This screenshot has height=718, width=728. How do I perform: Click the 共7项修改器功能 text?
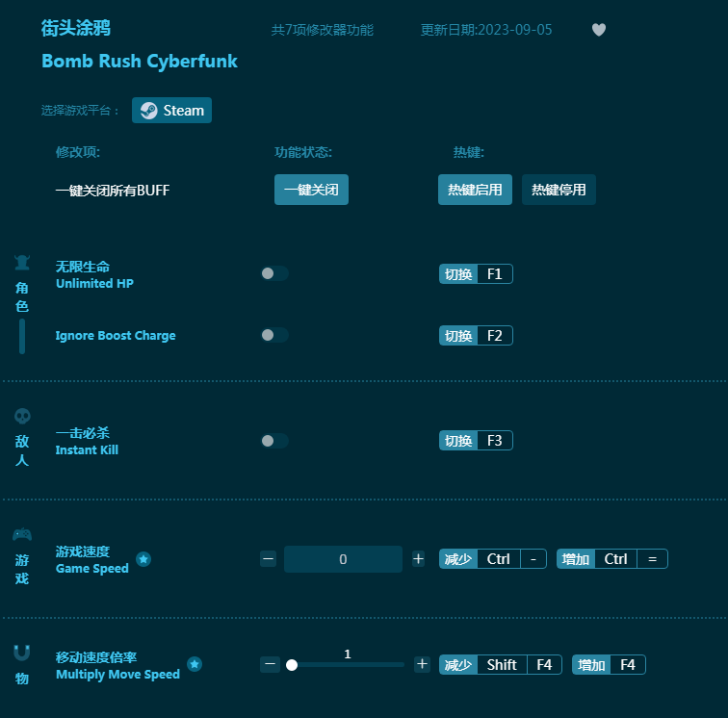pyautogui.click(x=323, y=30)
